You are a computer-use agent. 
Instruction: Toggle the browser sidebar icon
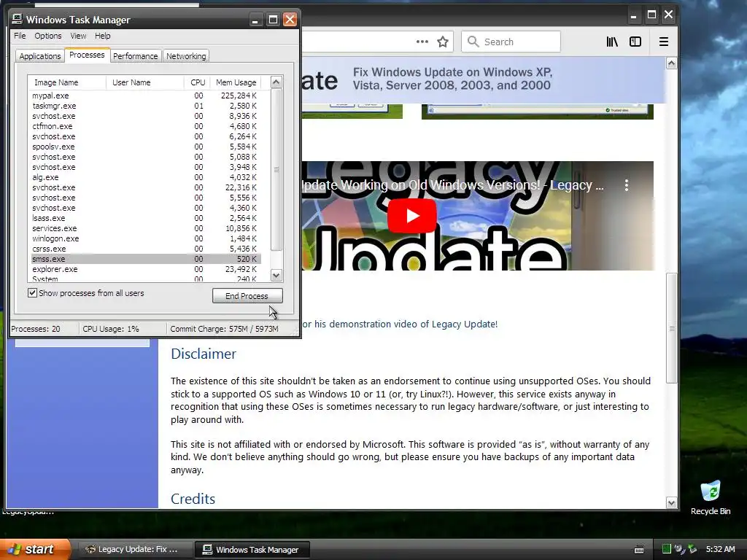[x=635, y=42]
